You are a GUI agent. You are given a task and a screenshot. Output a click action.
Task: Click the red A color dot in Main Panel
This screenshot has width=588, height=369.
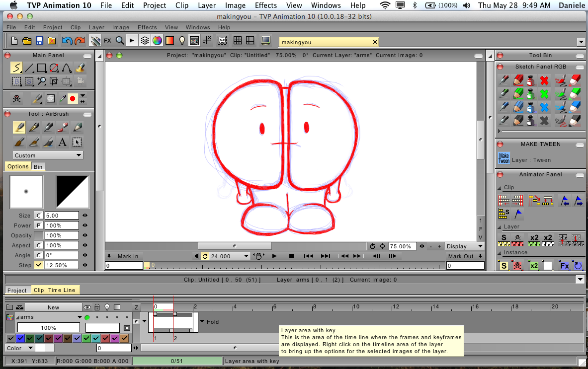[73, 98]
